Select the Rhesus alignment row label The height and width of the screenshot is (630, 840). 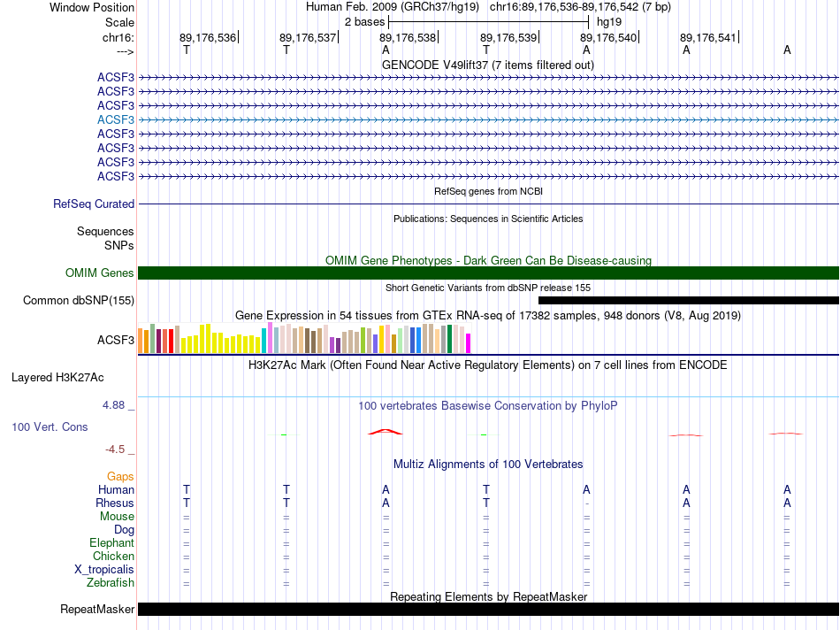pyautogui.click(x=115, y=503)
